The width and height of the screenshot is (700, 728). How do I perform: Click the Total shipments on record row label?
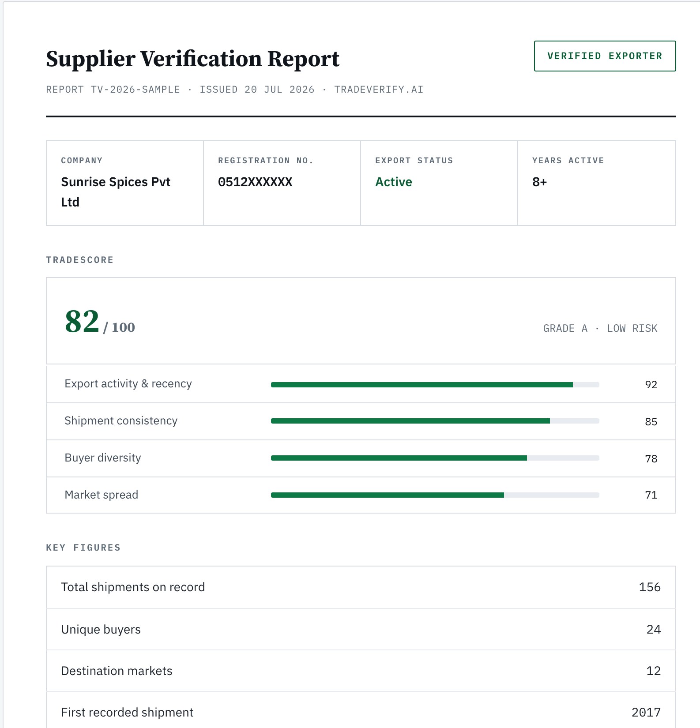point(133,587)
